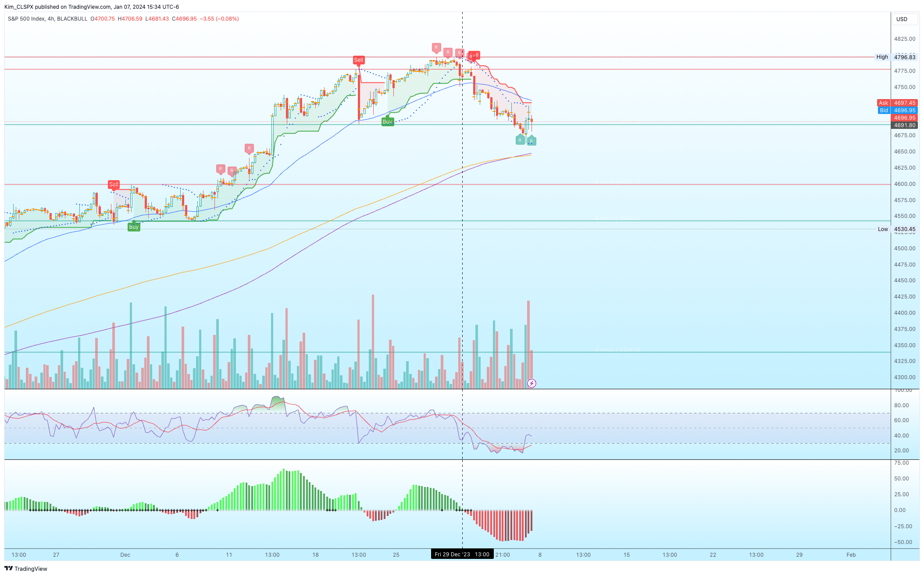The width and height of the screenshot is (924, 576).
Task: Click the High label on the price axis
Action: coord(882,57)
